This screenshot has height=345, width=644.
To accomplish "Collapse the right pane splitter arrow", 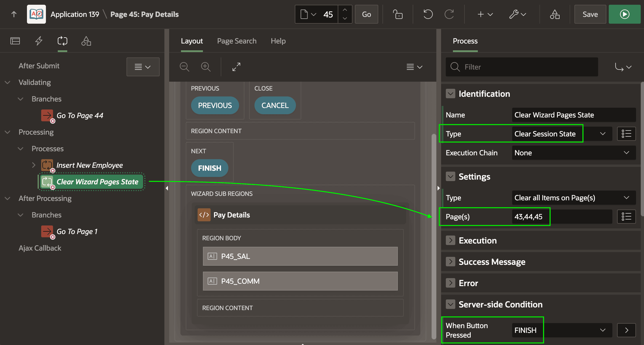I will click(x=438, y=188).
